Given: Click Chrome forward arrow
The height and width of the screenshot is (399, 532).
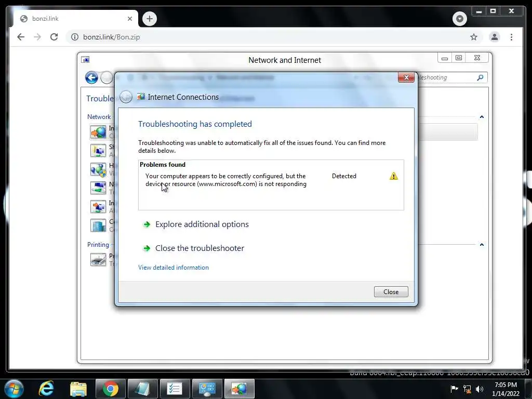Looking at the screenshot, I should [x=37, y=37].
